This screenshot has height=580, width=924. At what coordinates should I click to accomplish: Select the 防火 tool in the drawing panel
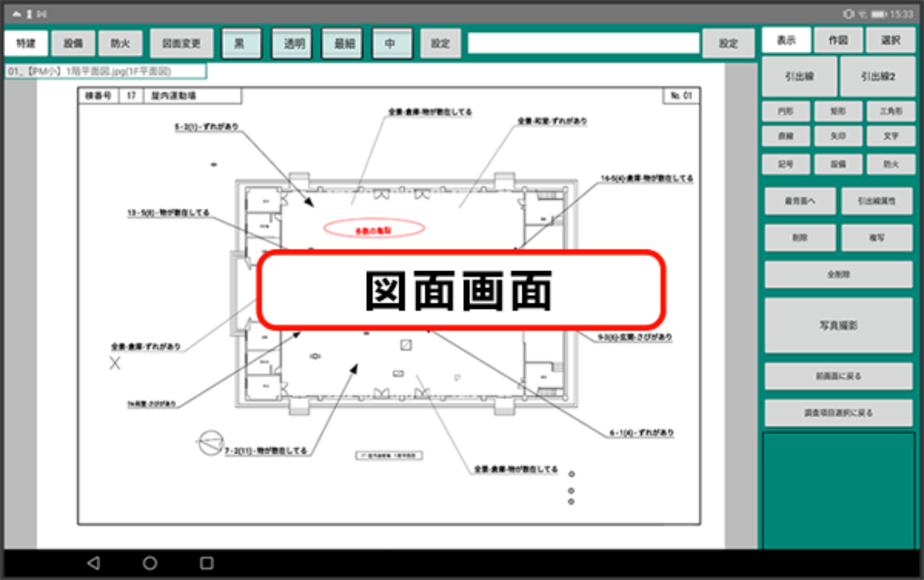891,164
